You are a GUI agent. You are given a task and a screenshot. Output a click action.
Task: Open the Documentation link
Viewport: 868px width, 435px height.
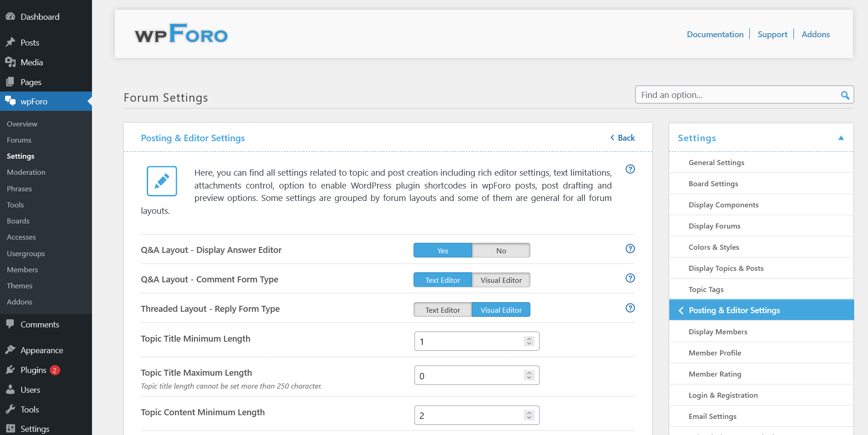(715, 34)
